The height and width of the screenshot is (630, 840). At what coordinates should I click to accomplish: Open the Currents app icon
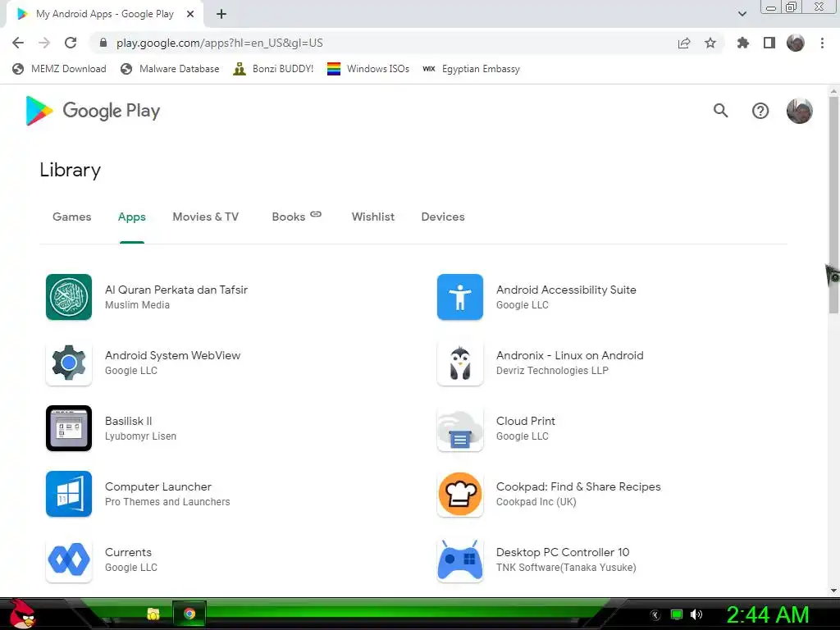(x=69, y=559)
